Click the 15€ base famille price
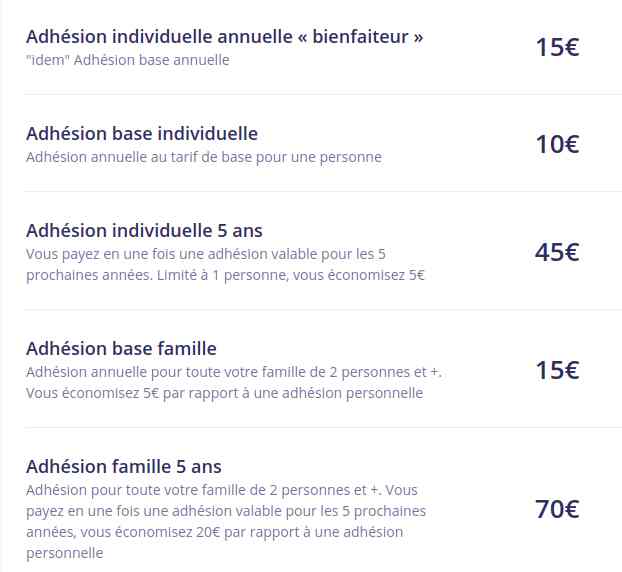Viewport: 622px width, 572px height. (x=557, y=370)
